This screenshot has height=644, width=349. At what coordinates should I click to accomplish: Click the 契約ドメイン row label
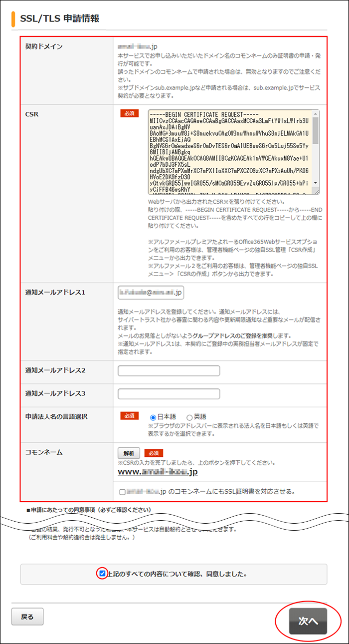coord(44,46)
